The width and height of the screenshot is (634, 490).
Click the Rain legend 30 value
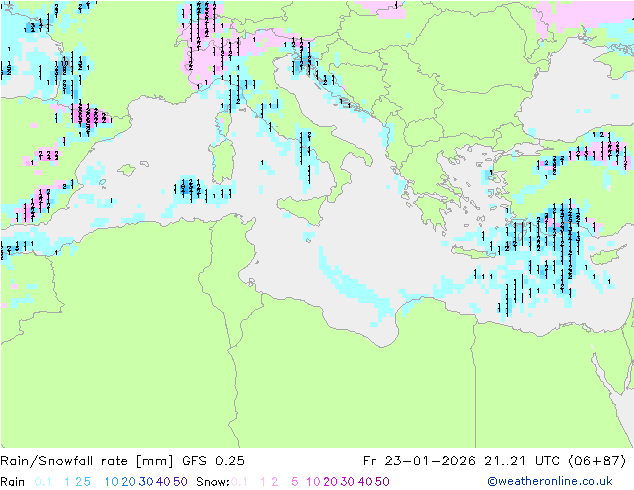pos(146,482)
